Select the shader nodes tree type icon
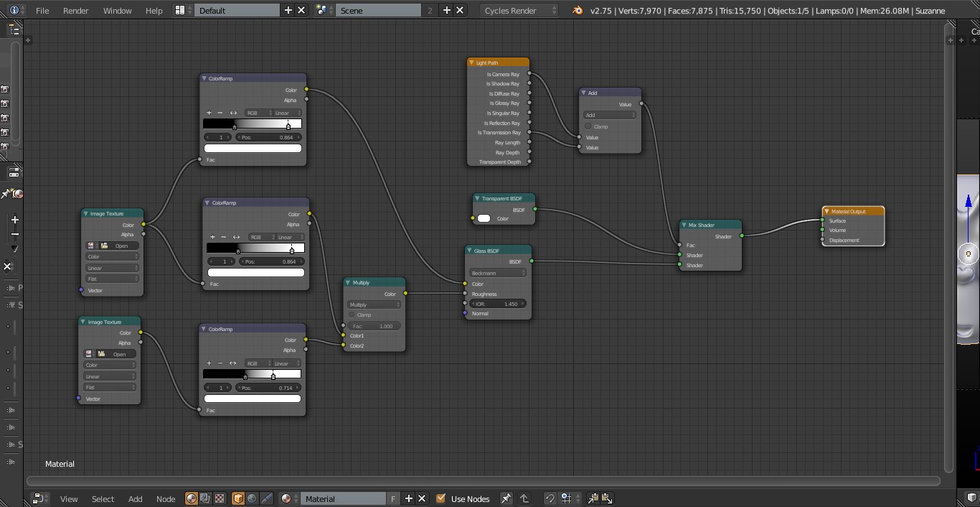This screenshot has width=980, height=507. point(192,498)
